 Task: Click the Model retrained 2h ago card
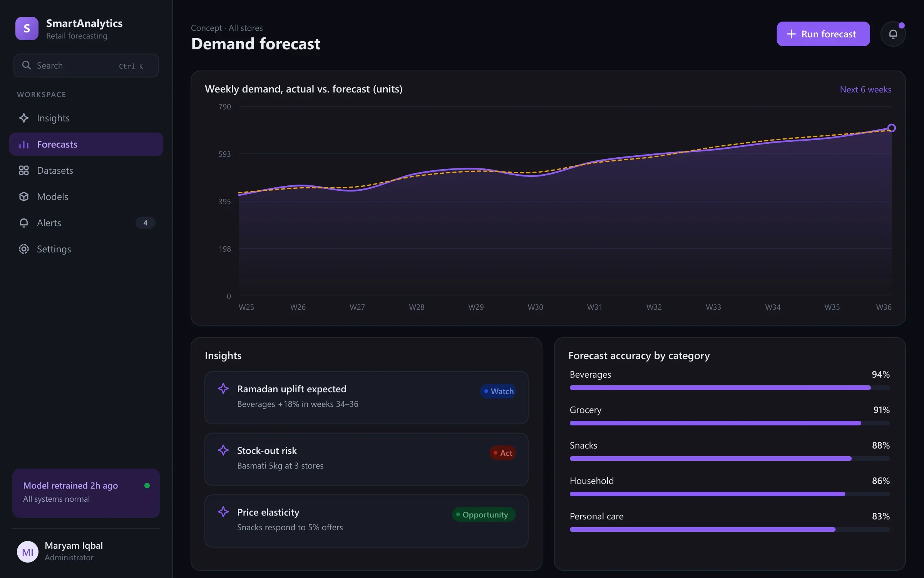(86, 493)
